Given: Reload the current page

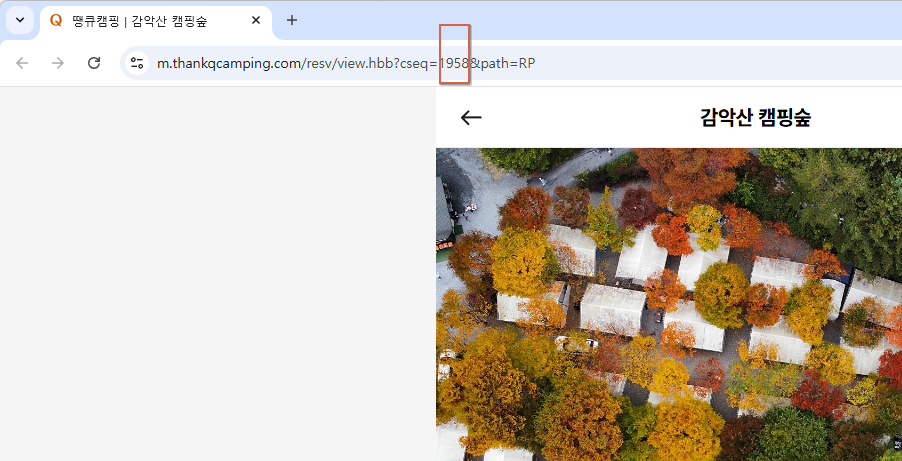Looking at the screenshot, I should point(94,63).
